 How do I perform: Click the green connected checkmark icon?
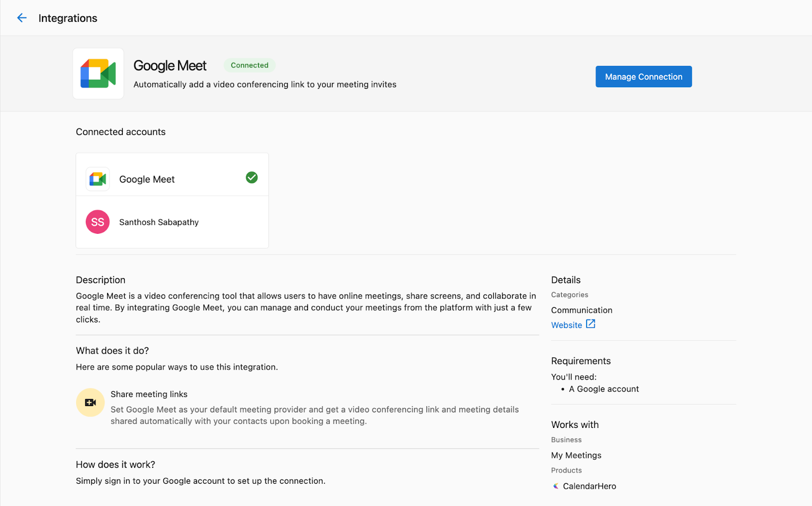tap(252, 177)
